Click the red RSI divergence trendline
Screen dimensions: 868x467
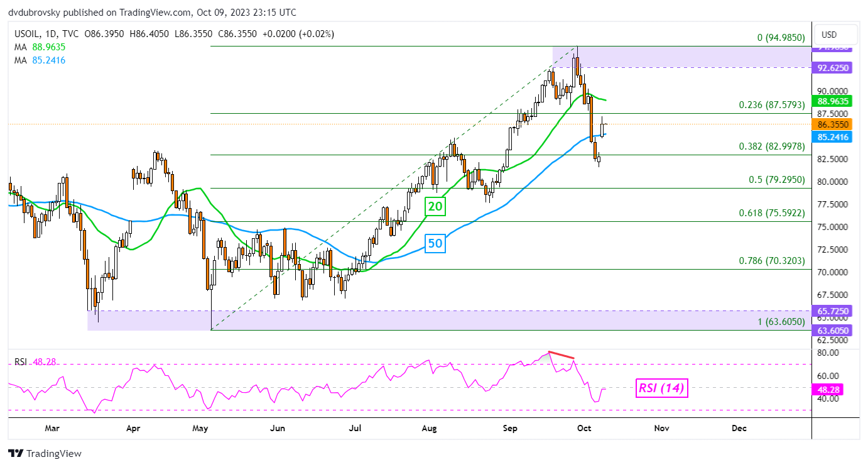click(x=561, y=355)
